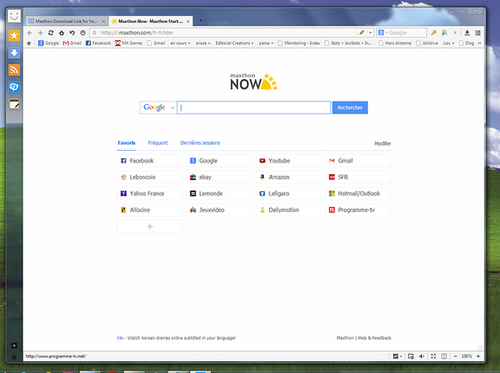This screenshot has width=500, height=373.
Task: Open the Favorites star in sidebar
Action: point(14,36)
